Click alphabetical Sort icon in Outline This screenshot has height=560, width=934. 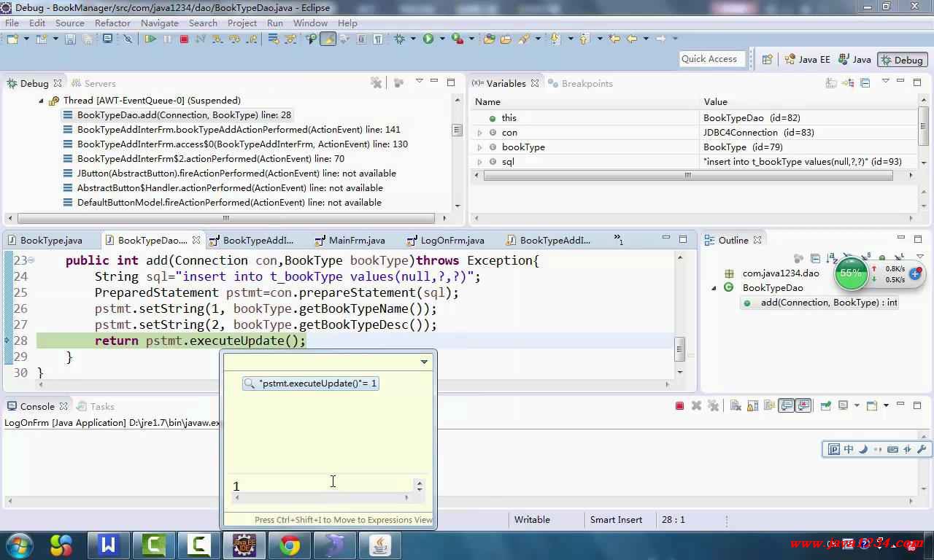click(x=832, y=259)
